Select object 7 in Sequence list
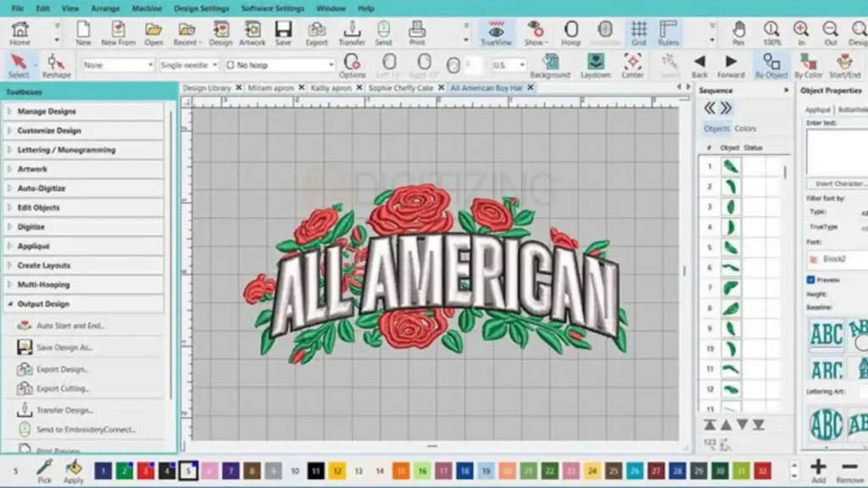 [x=730, y=288]
